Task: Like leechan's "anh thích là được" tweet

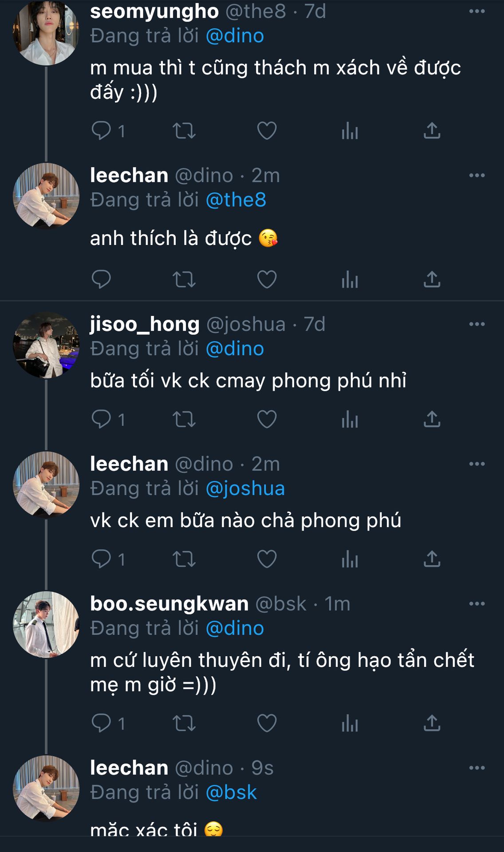Action: (x=267, y=279)
